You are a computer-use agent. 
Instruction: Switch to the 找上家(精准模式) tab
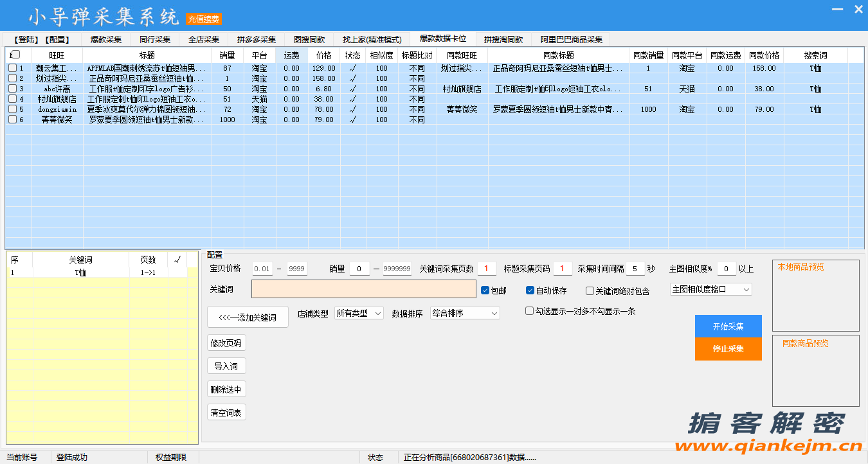click(x=372, y=39)
